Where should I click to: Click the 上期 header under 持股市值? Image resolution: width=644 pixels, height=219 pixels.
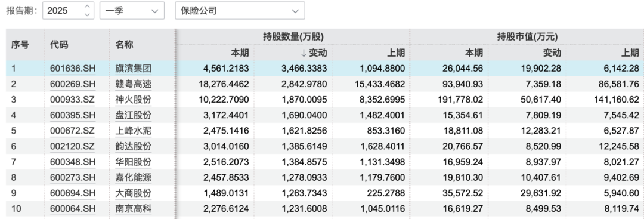[x=630, y=53]
